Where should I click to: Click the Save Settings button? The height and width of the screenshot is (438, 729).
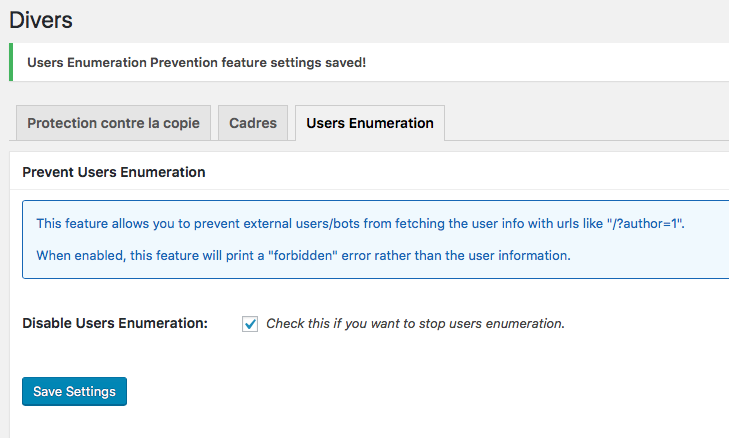[74, 392]
